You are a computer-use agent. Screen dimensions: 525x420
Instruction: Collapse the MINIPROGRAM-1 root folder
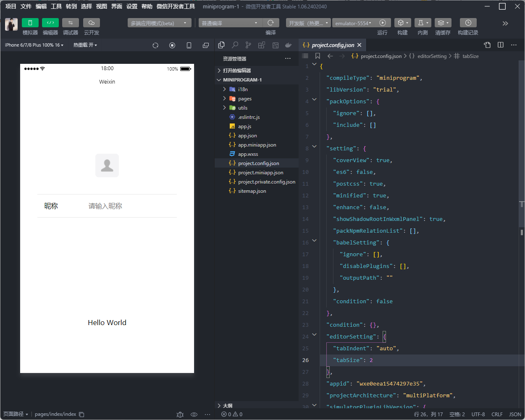[257, 80]
